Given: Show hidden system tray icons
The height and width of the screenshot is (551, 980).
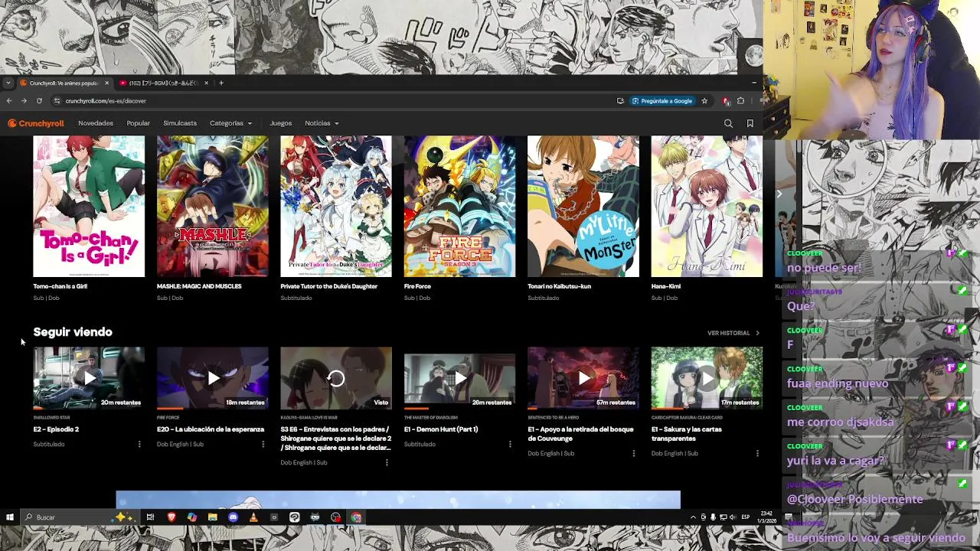Looking at the screenshot, I should click(693, 517).
